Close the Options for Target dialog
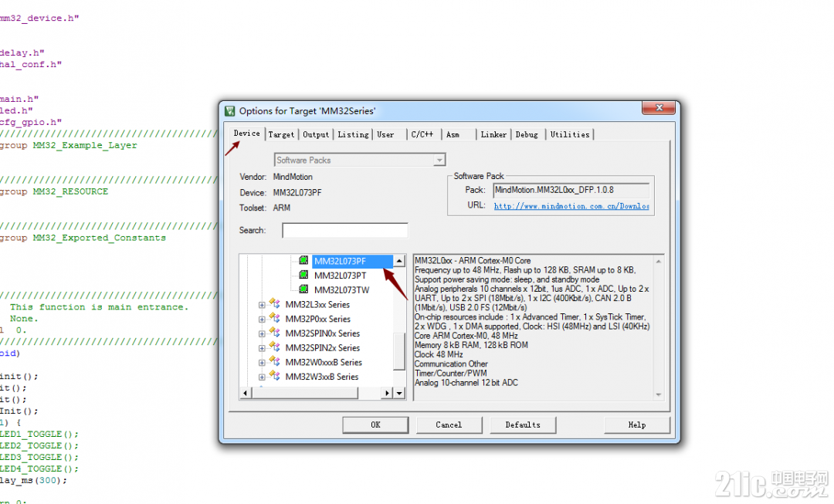The width and height of the screenshot is (834, 504). coord(659,108)
